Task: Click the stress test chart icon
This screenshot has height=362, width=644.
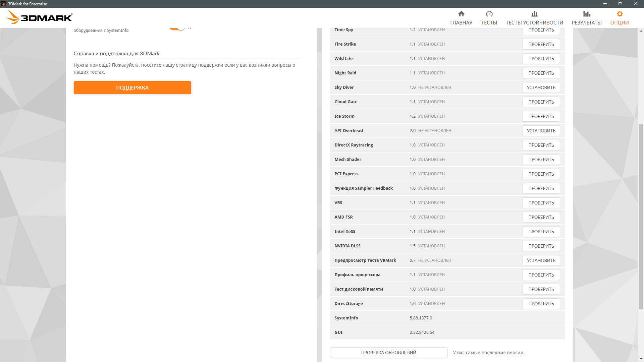Action: 534,14
